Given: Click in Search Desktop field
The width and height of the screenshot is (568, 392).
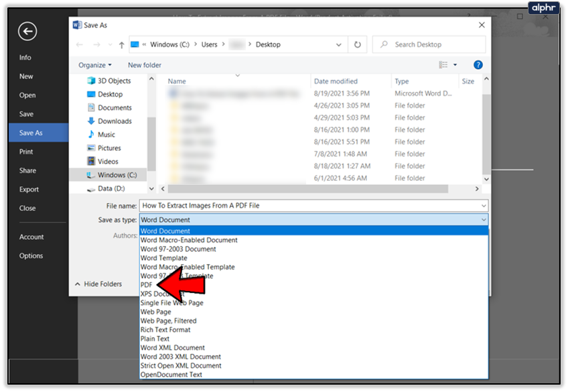Looking at the screenshot, I should 429,45.
